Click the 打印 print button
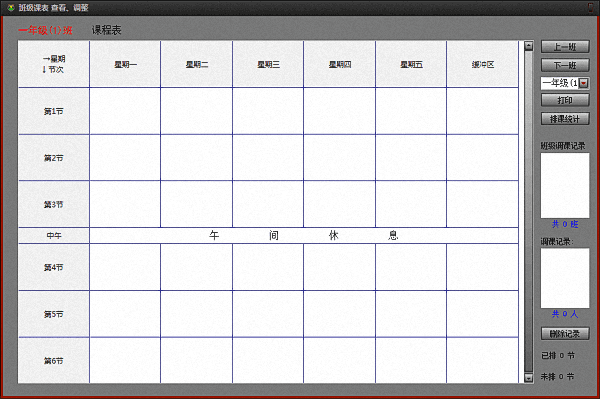The image size is (600, 399). 565,100
